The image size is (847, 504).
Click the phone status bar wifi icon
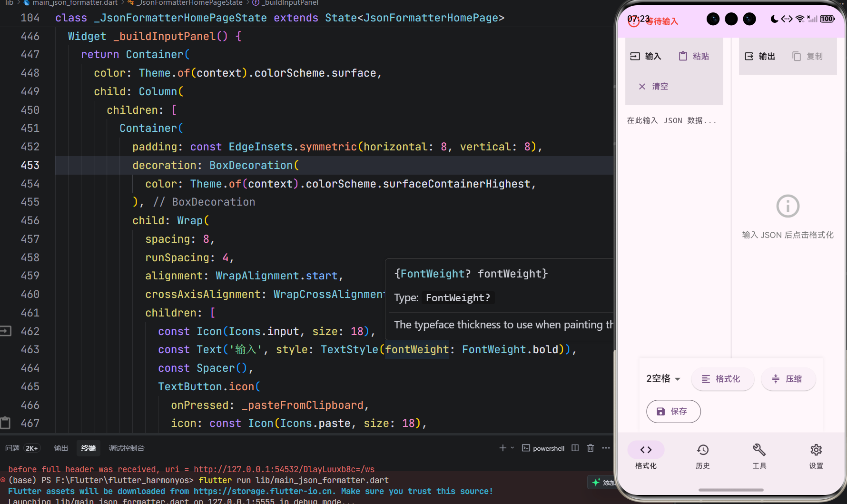[x=799, y=19]
